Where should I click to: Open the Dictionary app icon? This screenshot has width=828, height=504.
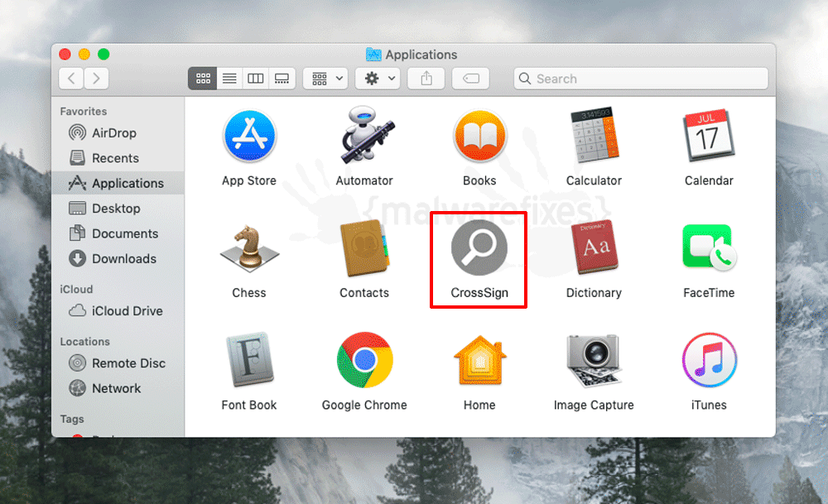pyautogui.click(x=594, y=247)
